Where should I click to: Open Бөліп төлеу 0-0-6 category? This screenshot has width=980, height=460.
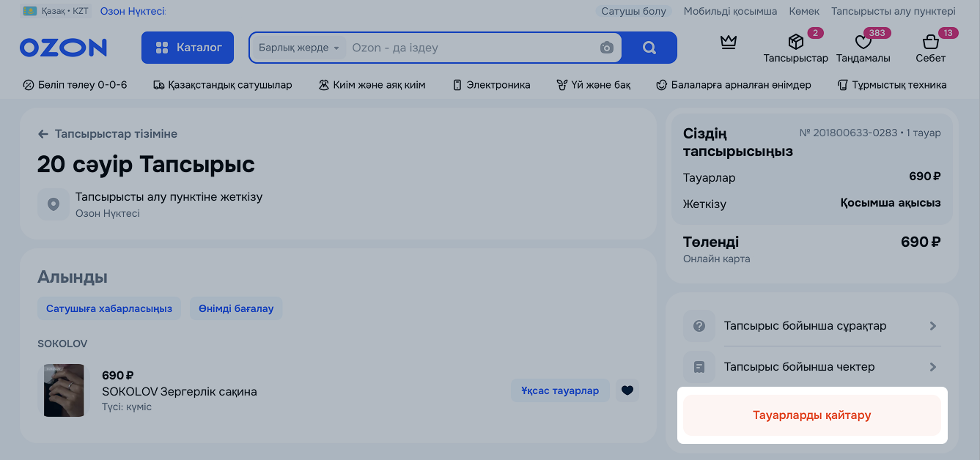click(x=75, y=85)
